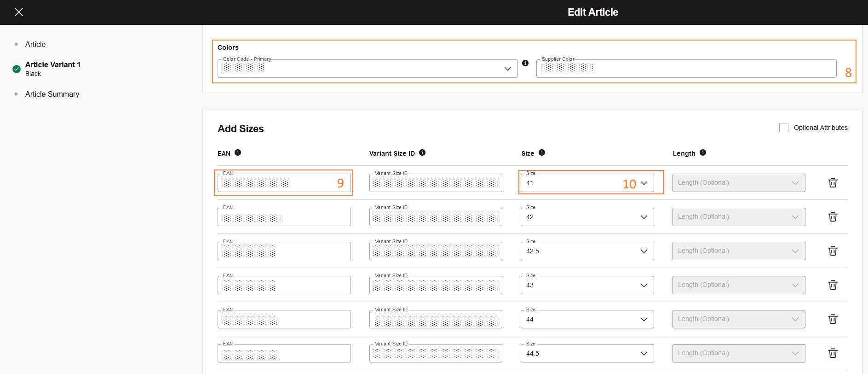
Task: Go to the Article step in sidebar
Action: click(35, 44)
